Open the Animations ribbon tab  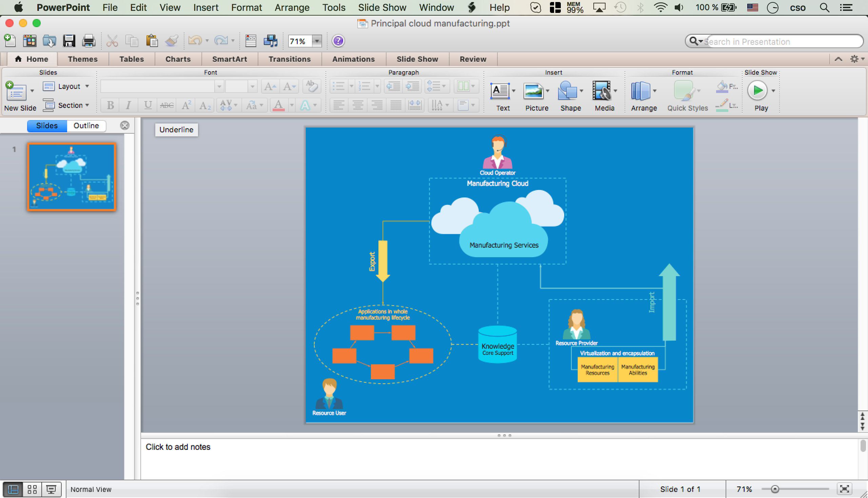pos(353,58)
